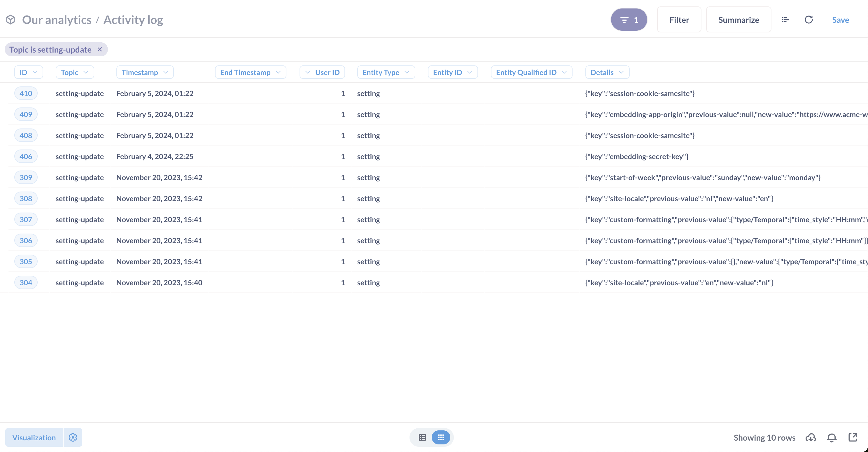868x452 pixels.
Task: Select the grid view toggle
Action: [441, 437]
